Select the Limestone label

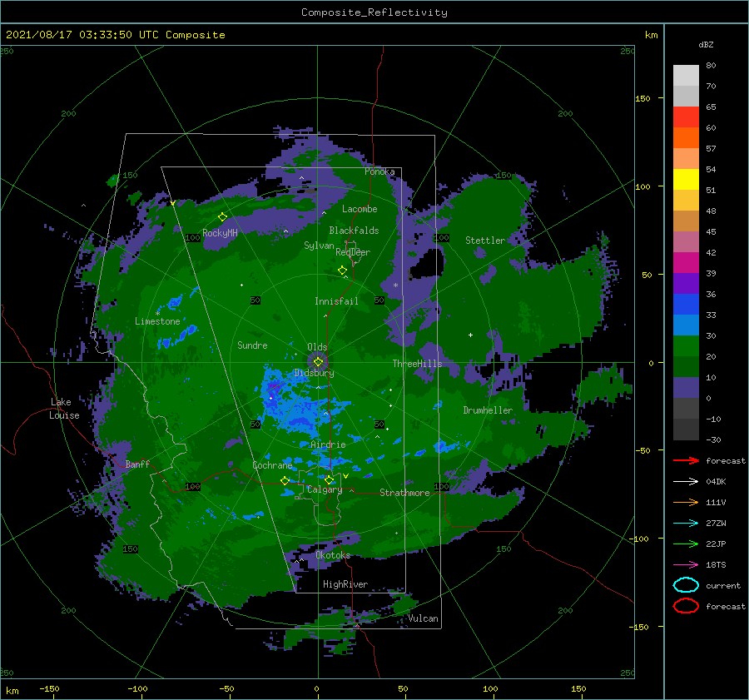coord(157,321)
